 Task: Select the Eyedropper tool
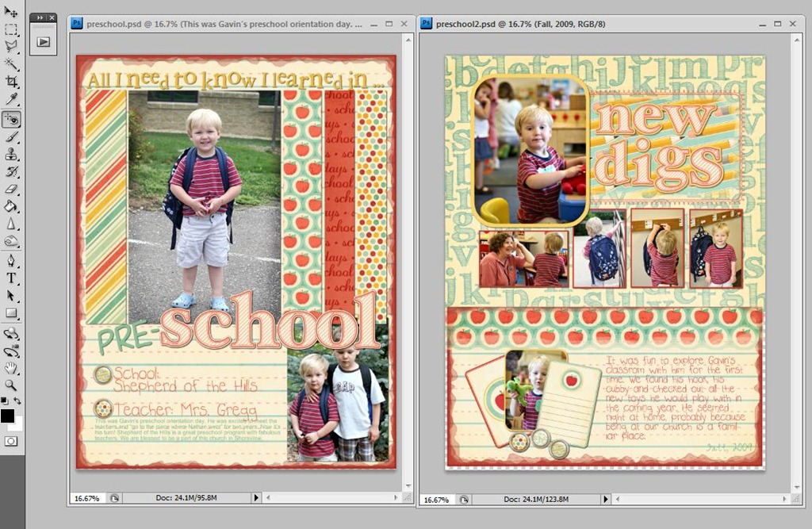pos(11,99)
